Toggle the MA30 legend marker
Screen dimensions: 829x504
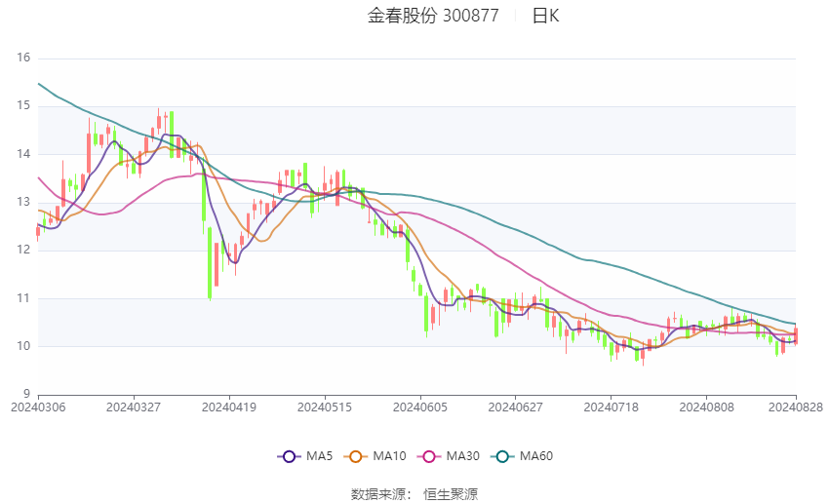(429, 456)
